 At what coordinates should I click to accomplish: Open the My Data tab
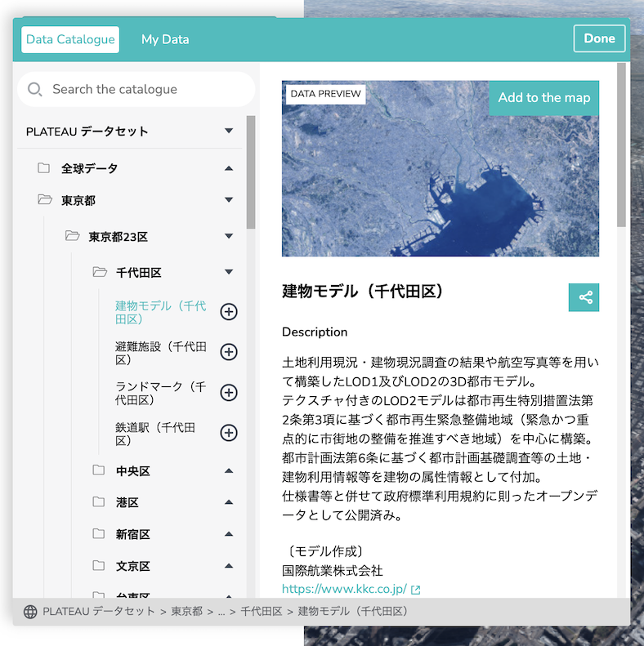pyautogui.click(x=165, y=39)
